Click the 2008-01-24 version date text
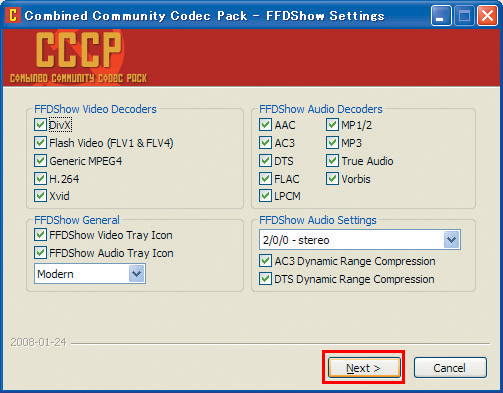The height and width of the screenshot is (393, 503). click(39, 342)
